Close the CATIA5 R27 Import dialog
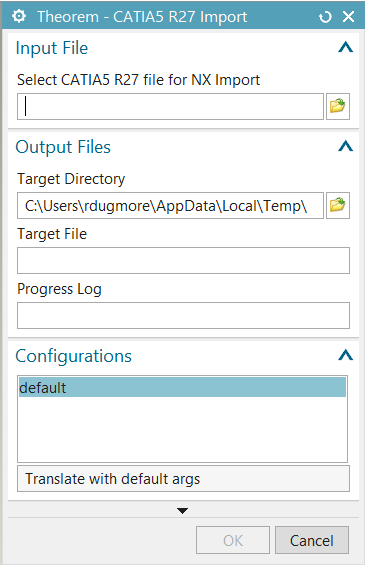365x565 pixels. point(348,17)
